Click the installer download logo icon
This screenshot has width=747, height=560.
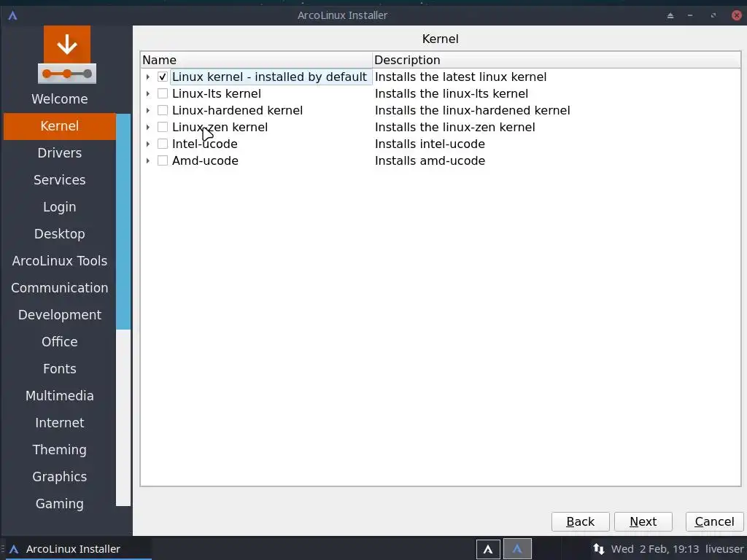tap(66, 54)
